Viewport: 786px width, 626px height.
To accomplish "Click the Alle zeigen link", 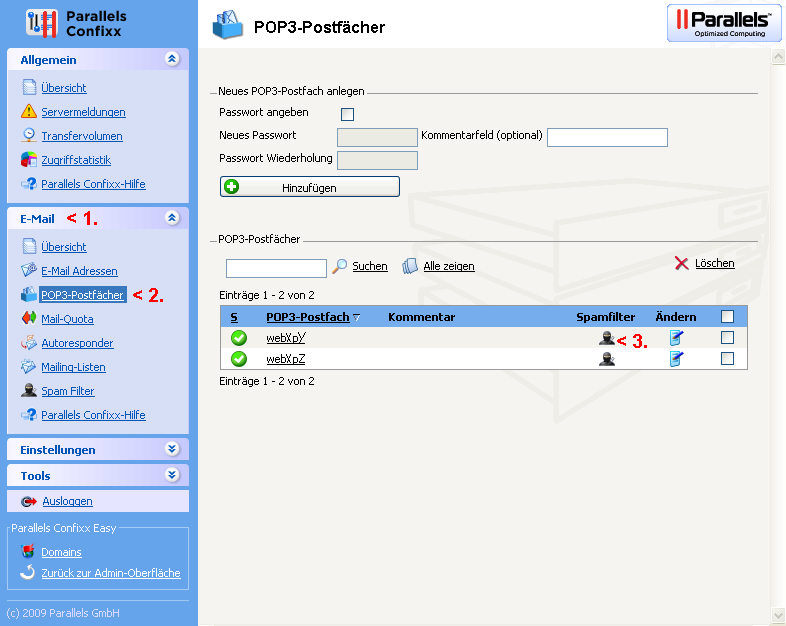I will click(x=449, y=266).
